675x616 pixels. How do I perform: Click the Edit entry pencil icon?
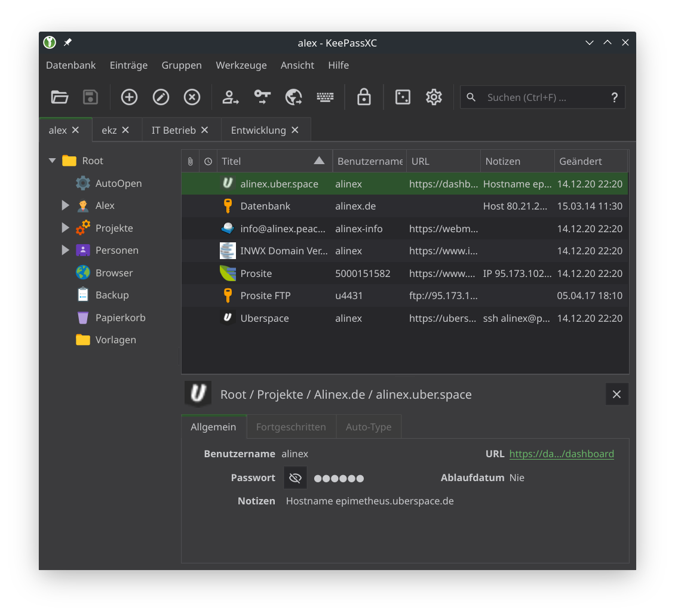[161, 97]
